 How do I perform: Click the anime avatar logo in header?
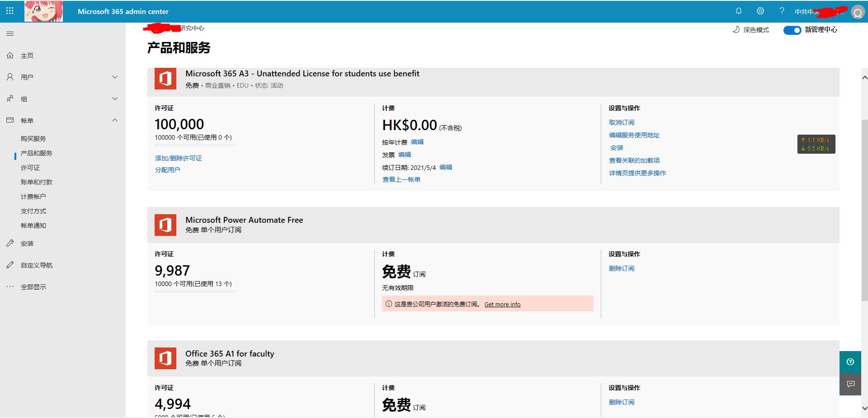[43, 11]
